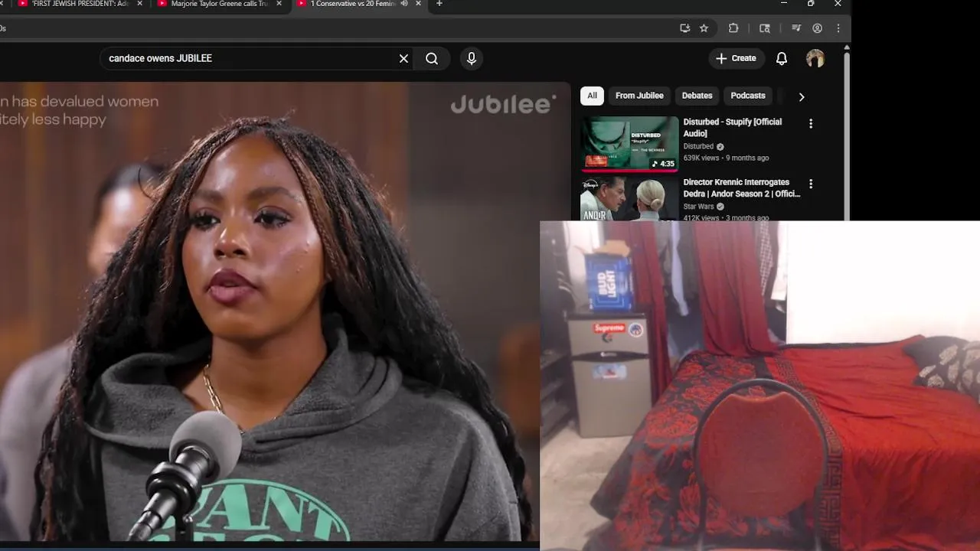Open the Disturbed channel link
Image resolution: width=980 pixels, height=551 pixels.
pyautogui.click(x=698, y=146)
